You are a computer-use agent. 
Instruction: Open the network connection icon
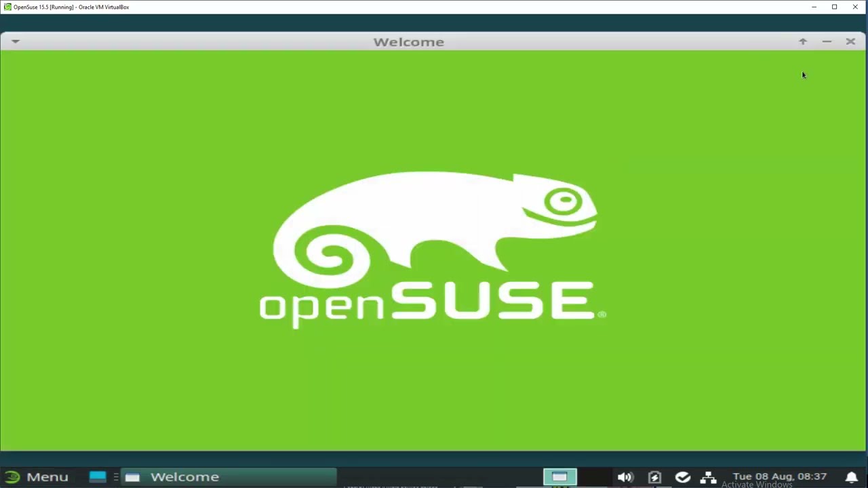tap(708, 477)
